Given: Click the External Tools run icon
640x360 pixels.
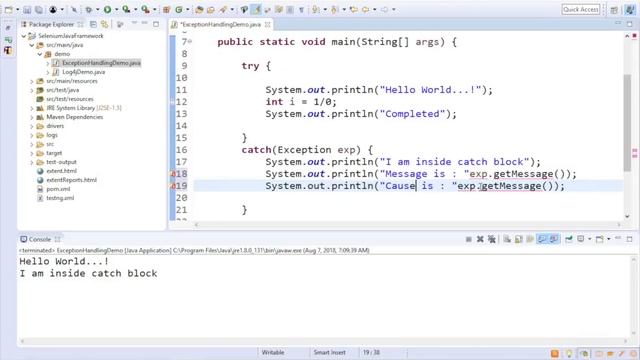Looking at the screenshot, I should click(145, 9).
